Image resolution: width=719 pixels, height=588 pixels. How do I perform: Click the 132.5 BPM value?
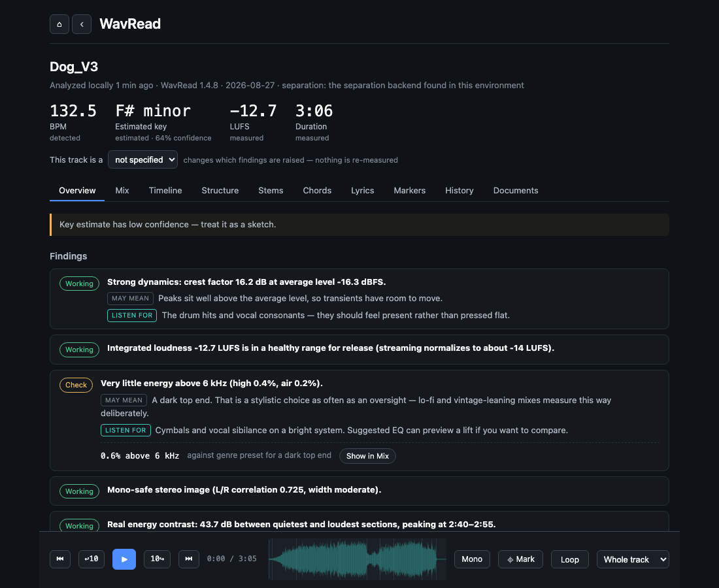coord(73,111)
